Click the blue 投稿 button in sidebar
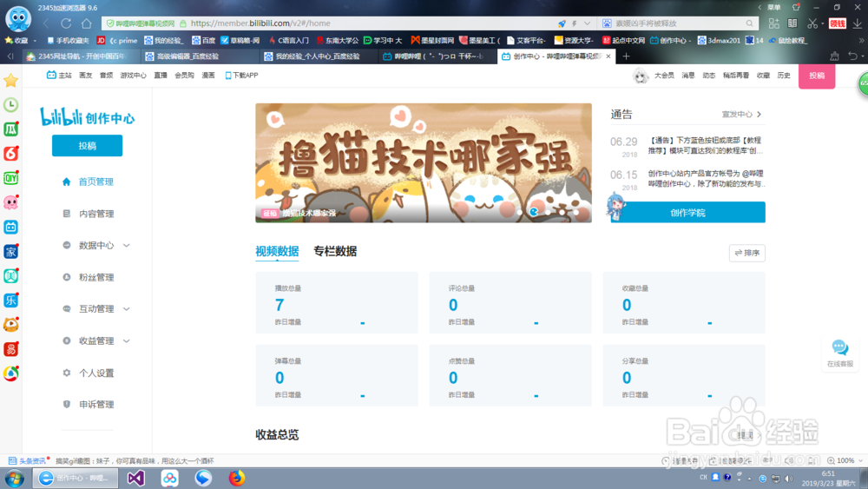Viewport: 868px width, 489px height. click(x=88, y=146)
